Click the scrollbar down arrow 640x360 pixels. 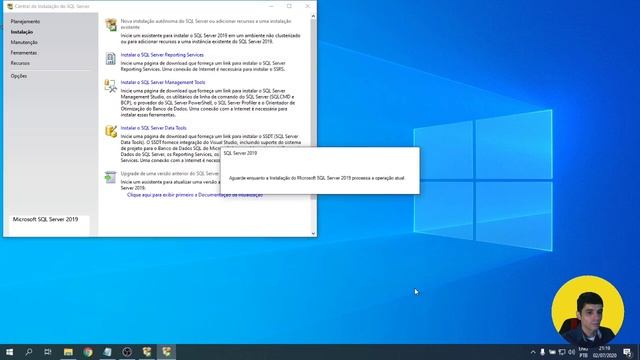tap(313, 233)
